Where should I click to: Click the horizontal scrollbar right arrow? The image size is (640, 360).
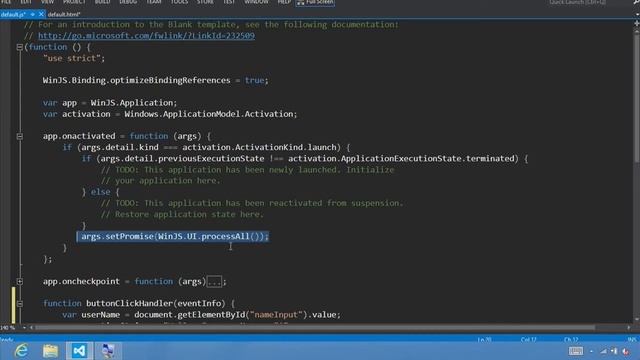(629, 328)
